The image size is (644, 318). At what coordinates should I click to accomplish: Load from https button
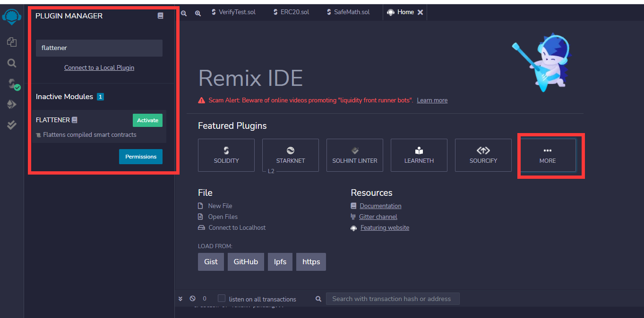pyautogui.click(x=311, y=262)
